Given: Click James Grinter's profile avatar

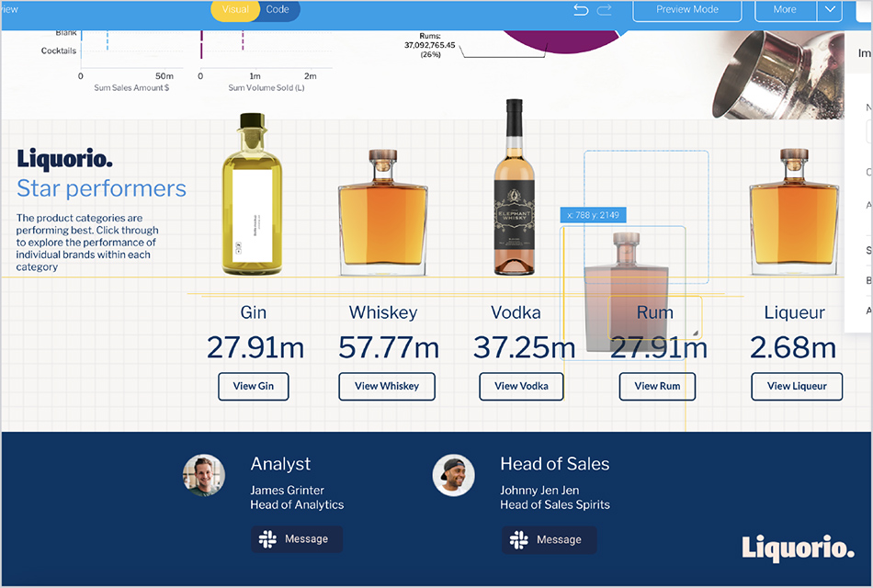Looking at the screenshot, I should (203, 476).
